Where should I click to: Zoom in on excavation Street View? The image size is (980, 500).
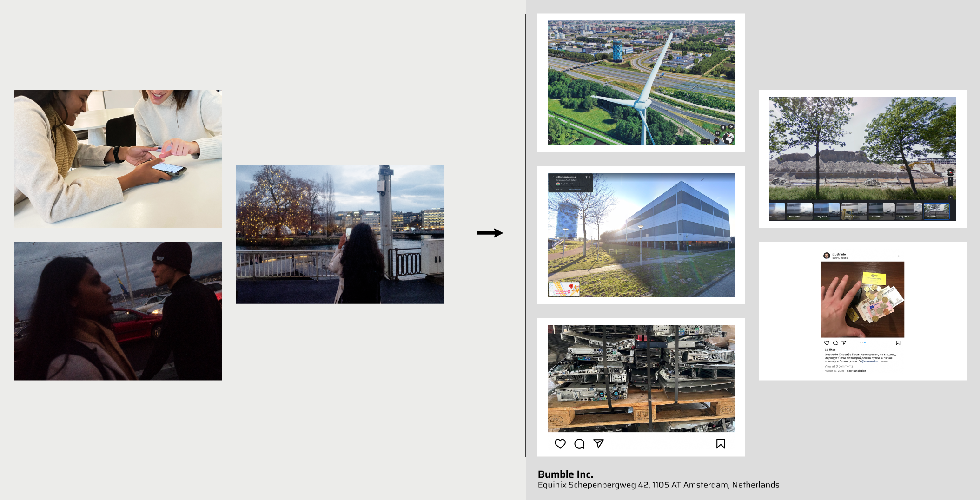[950, 179]
